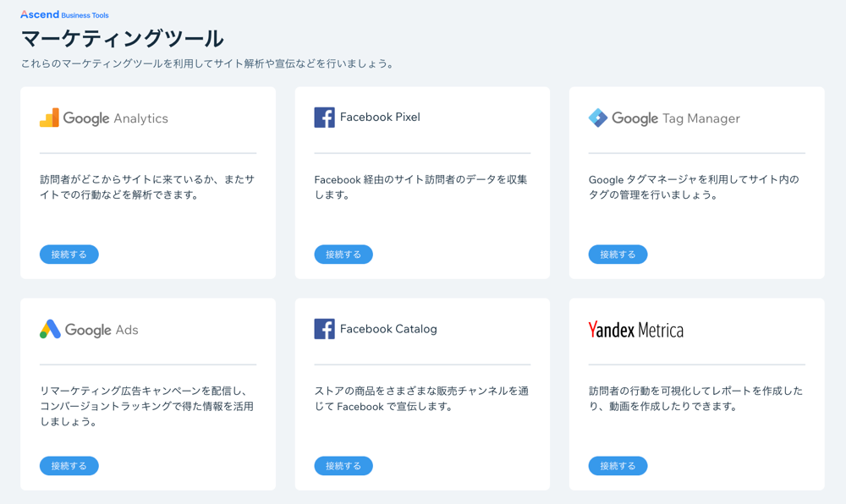Click the Google Ads title text
This screenshot has width=846, height=504.
[102, 329]
